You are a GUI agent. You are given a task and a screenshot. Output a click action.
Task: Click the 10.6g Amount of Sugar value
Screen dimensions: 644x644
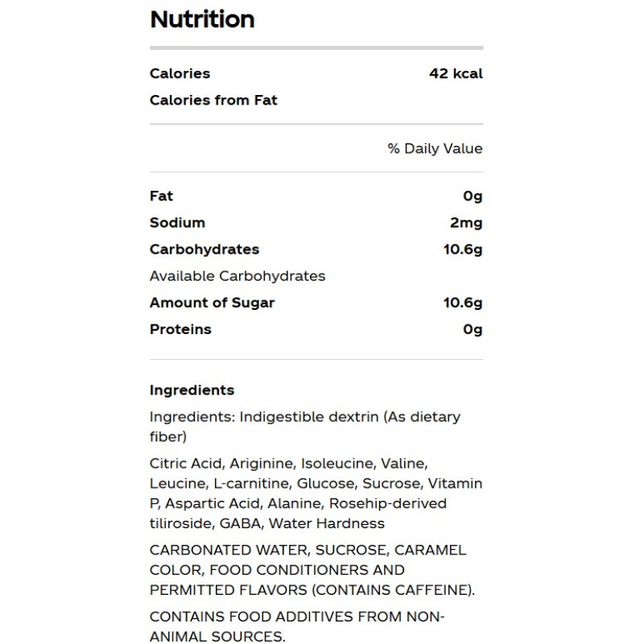(462, 303)
